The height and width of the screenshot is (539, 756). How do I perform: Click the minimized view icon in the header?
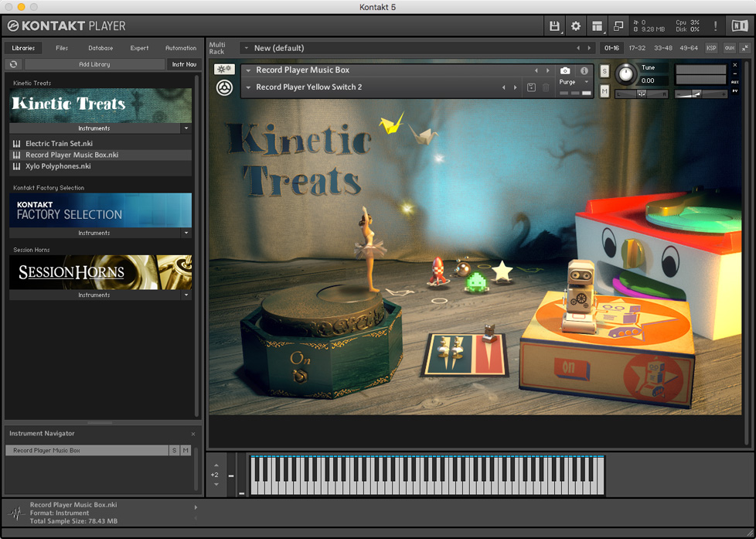tap(618, 26)
